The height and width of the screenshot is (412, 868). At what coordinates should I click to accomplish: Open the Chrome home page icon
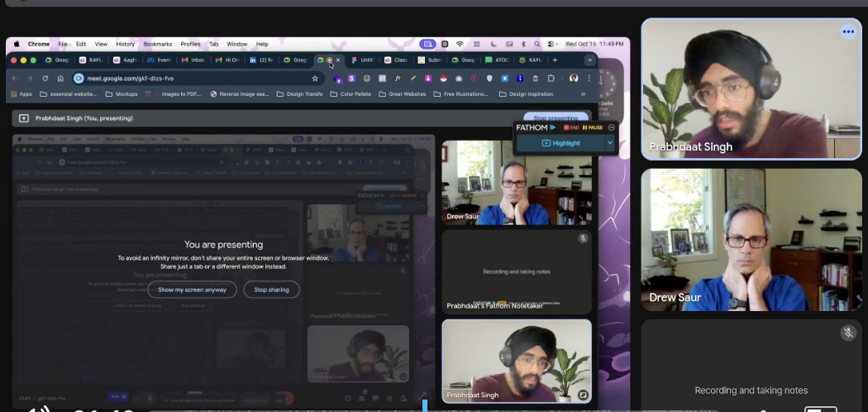(60, 79)
